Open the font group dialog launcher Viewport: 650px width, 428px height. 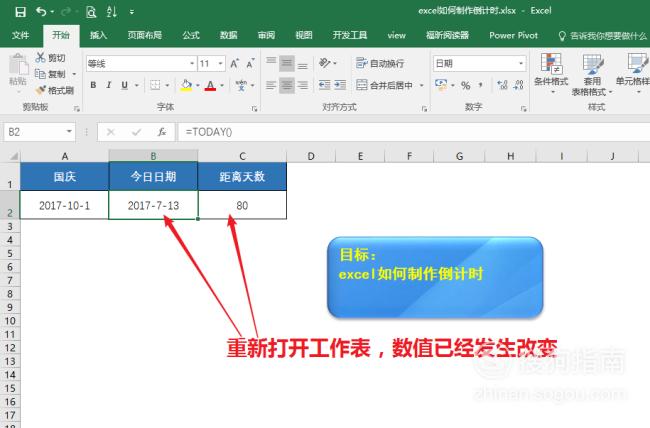254,109
